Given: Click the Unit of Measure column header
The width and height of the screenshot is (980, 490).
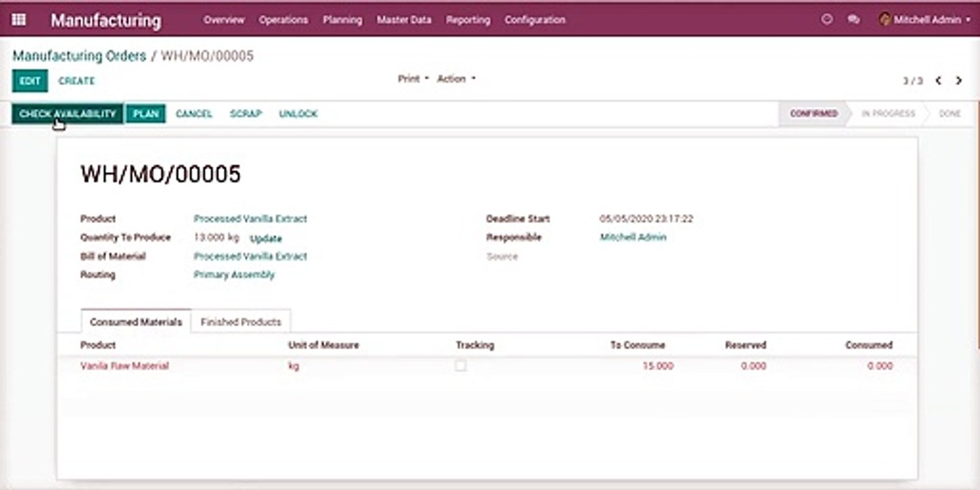Looking at the screenshot, I should point(323,345).
